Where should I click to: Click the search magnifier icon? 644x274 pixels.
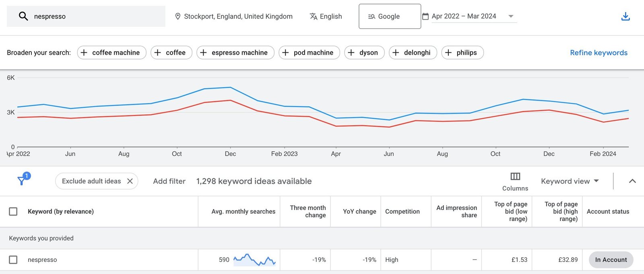point(23,16)
